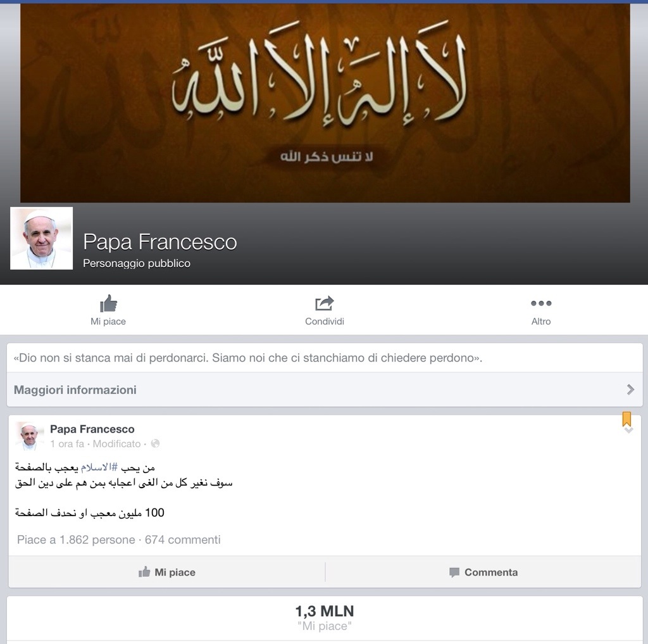Tap the 1,3 MLN Mi piace counter
Image resolution: width=648 pixels, height=644 pixels.
(325, 617)
